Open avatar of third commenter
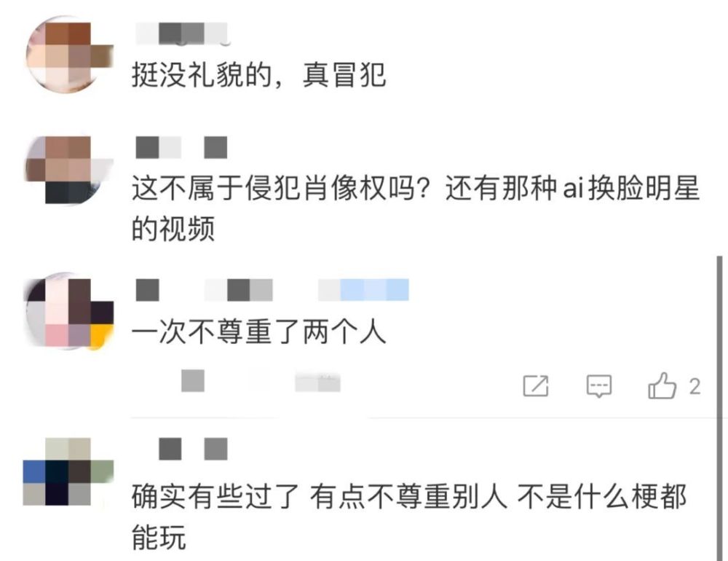The width and height of the screenshot is (728, 561). pyautogui.click(x=68, y=311)
